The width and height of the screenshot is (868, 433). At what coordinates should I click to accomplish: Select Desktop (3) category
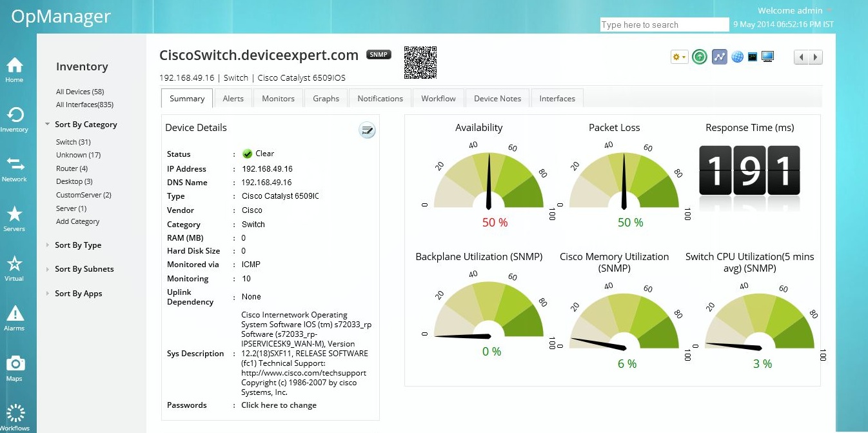click(x=74, y=182)
